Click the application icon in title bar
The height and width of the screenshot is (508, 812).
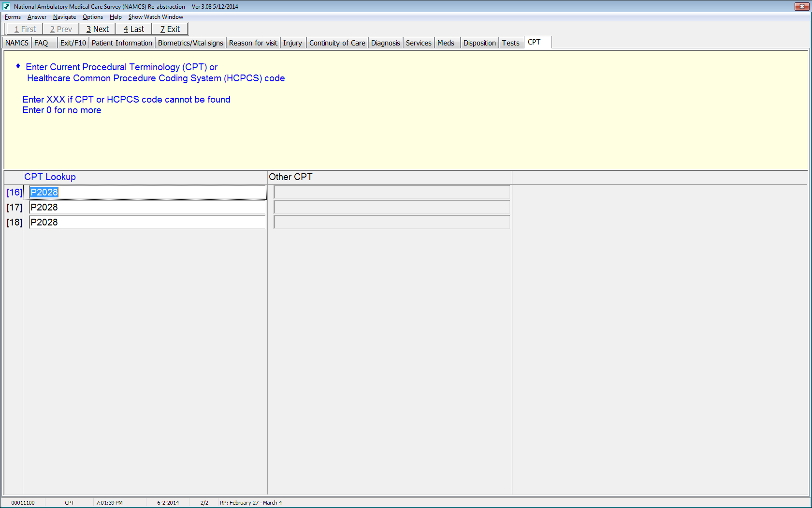click(6, 6)
